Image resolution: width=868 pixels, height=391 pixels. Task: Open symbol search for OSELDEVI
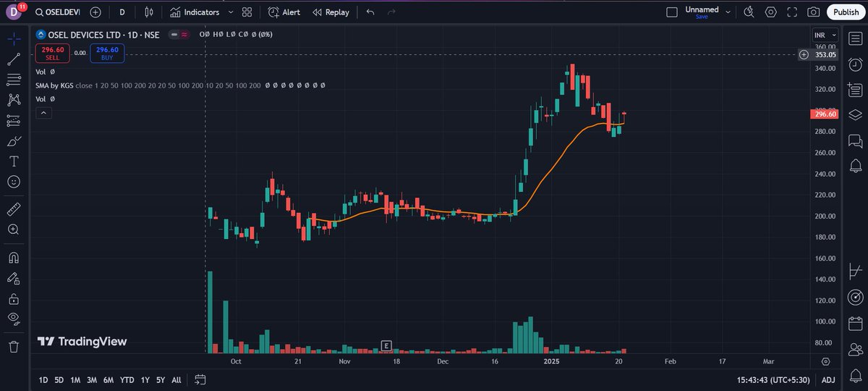(59, 12)
